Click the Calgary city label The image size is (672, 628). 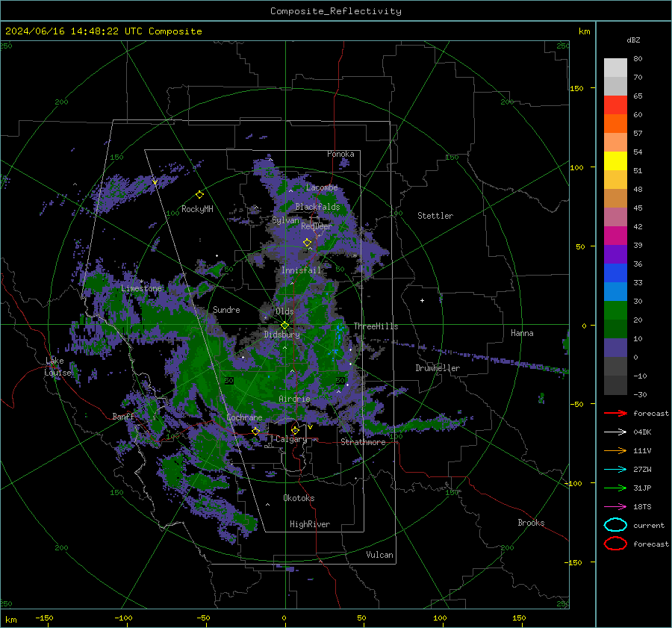click(291, 439)
